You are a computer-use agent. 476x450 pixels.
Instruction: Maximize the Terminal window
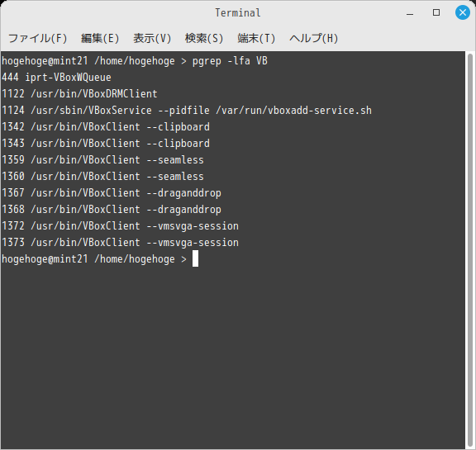[x=436, y=12]
